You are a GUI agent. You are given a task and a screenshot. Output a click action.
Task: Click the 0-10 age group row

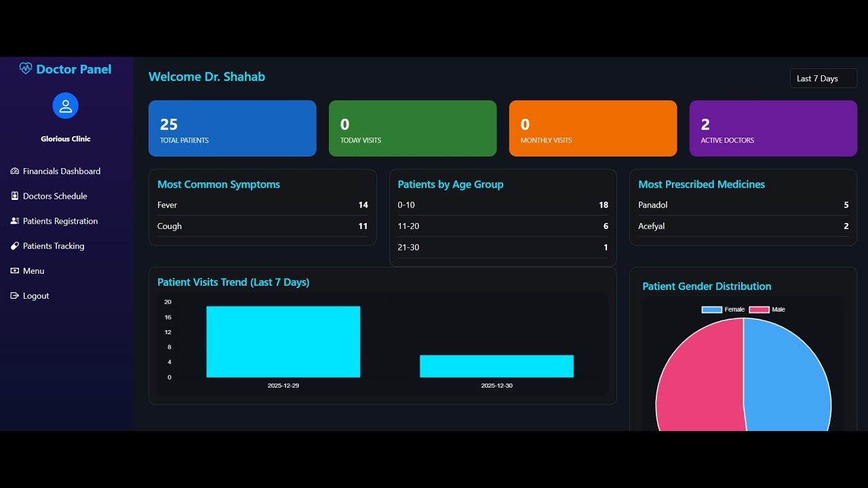point(502,205)
